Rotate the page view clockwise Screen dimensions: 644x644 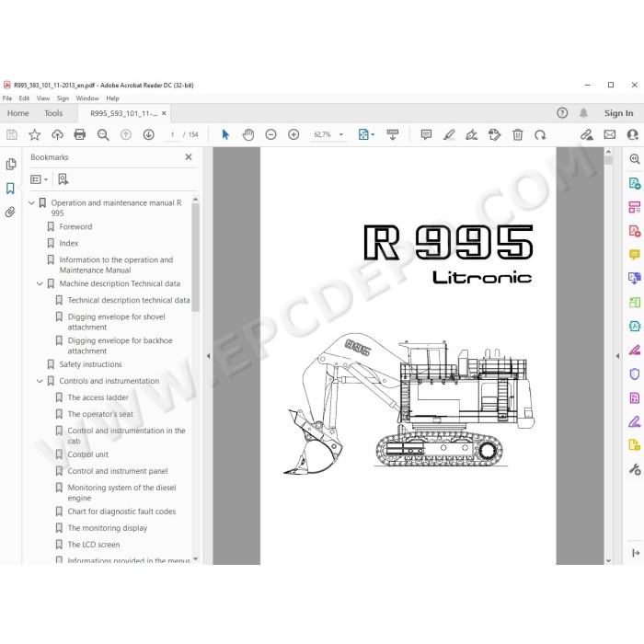(x=540, y=134)
